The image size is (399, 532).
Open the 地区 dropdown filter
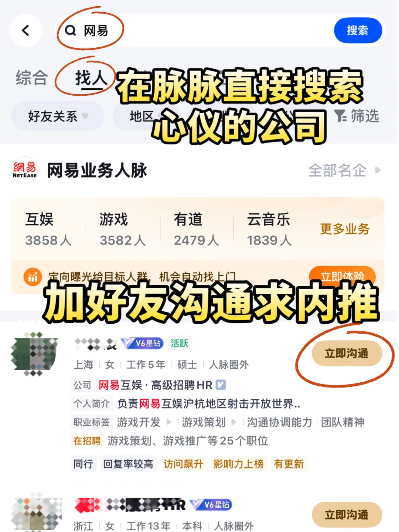click(x=142, y=116)
